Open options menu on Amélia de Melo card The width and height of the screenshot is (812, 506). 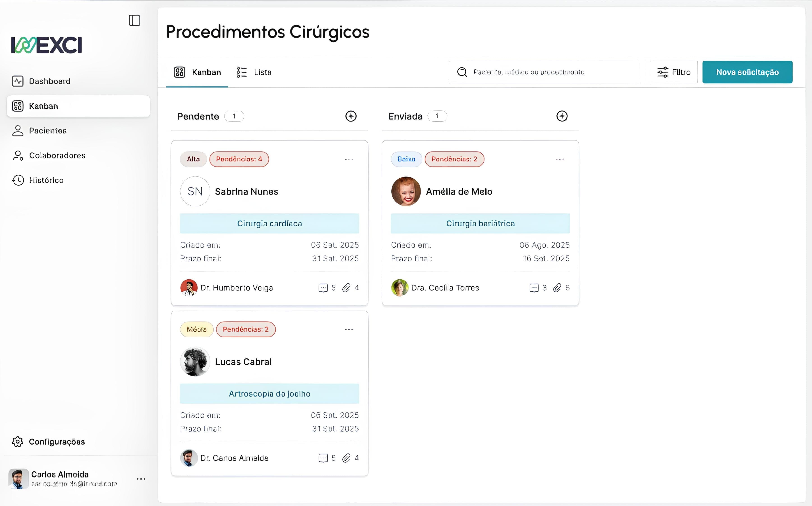coord(560,159)
